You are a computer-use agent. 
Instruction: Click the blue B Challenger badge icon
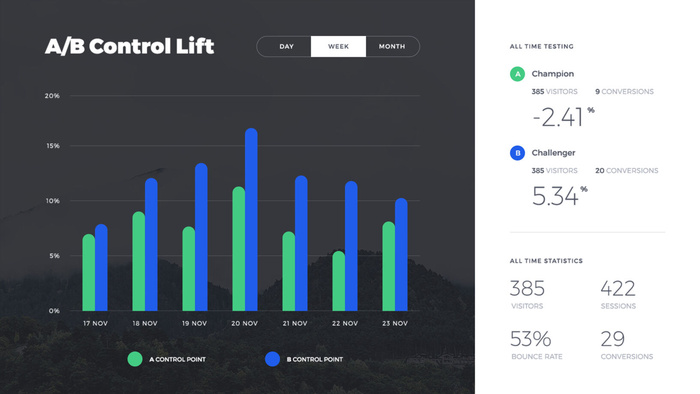[x=517, y=153]
